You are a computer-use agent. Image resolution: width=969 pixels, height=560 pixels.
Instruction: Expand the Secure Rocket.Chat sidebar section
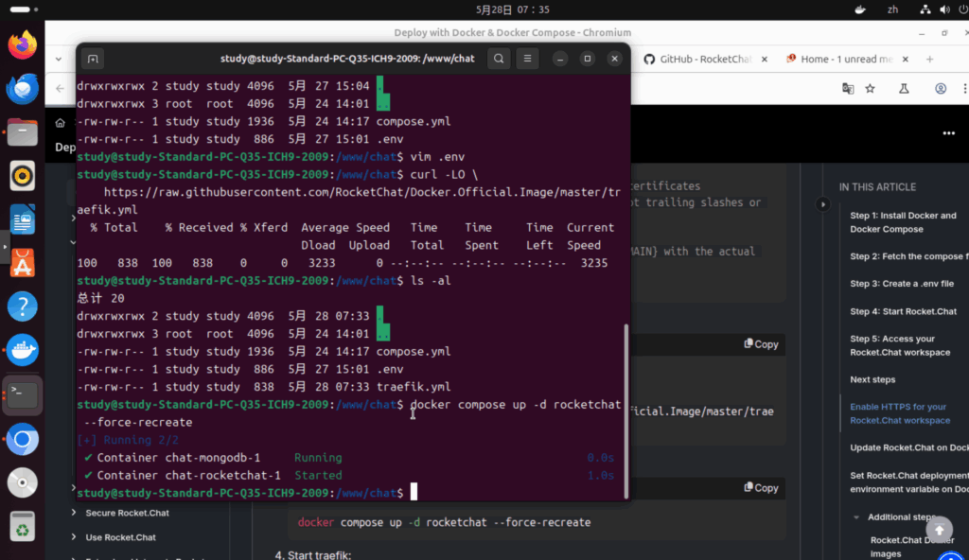(74, 513)
